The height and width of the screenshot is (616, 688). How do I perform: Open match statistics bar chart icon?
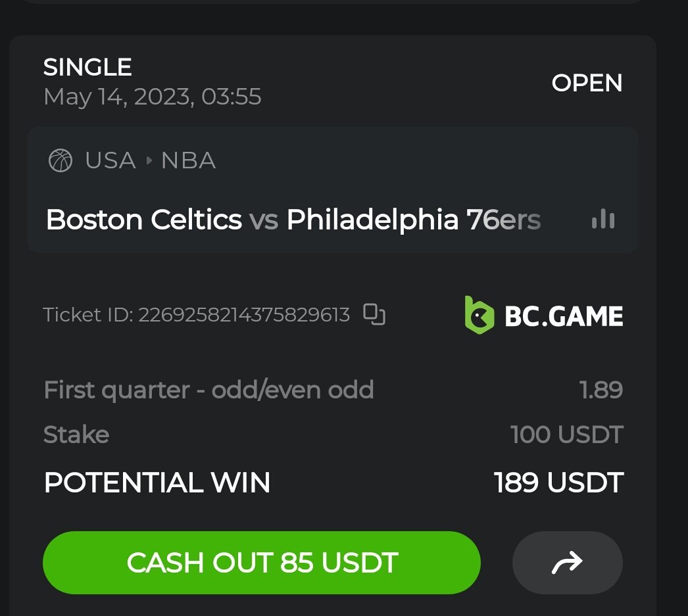click(602, 220)
